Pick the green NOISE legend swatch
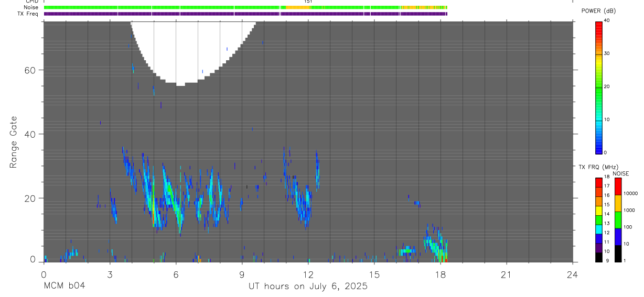The image size is (644, 297). click(618, 220)
